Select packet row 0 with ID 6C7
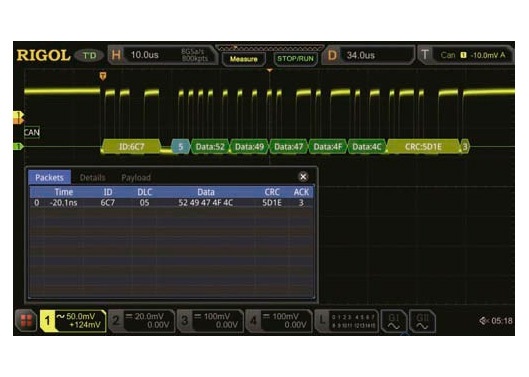 172,203
